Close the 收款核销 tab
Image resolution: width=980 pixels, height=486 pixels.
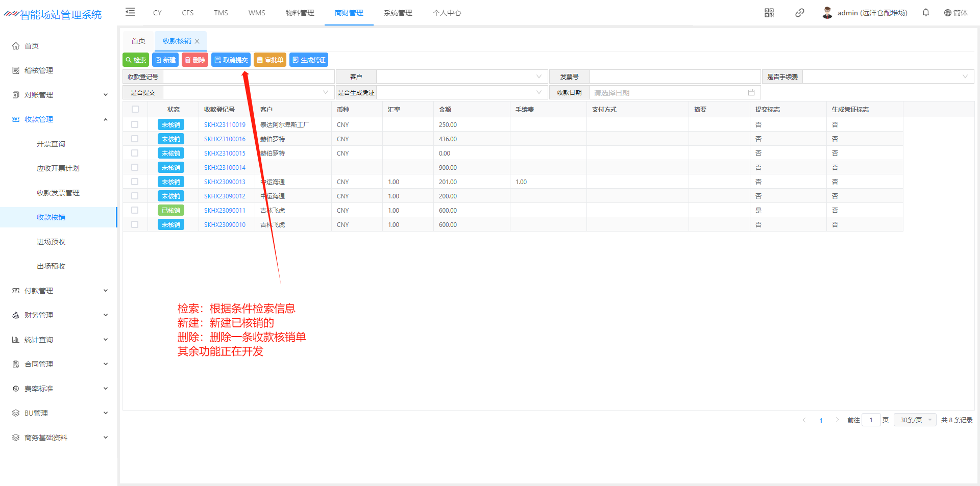tap(197, 41)
